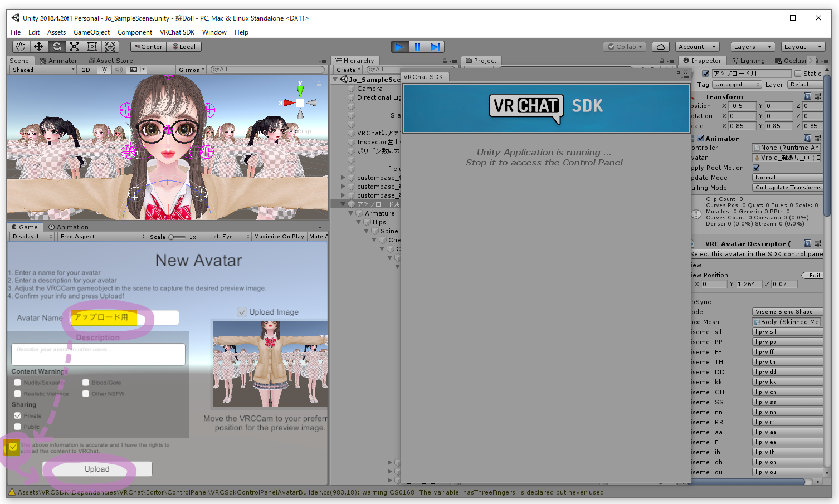The height and width of the screenshot is (504, 839).
Task: Adjust the Game view Scale slider
Action: 177,237
